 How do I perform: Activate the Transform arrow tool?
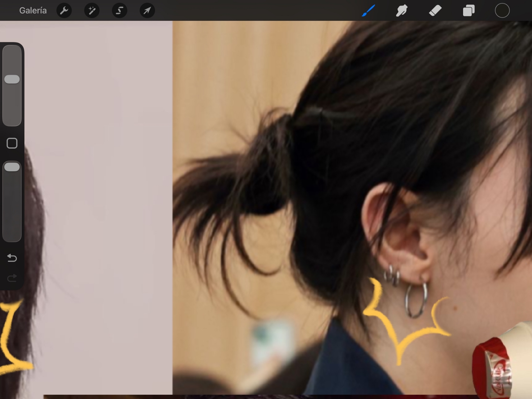147,11
